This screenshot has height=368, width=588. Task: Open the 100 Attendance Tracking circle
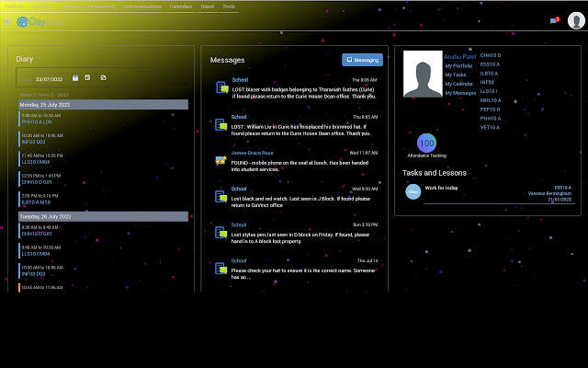tap(426, 144)
